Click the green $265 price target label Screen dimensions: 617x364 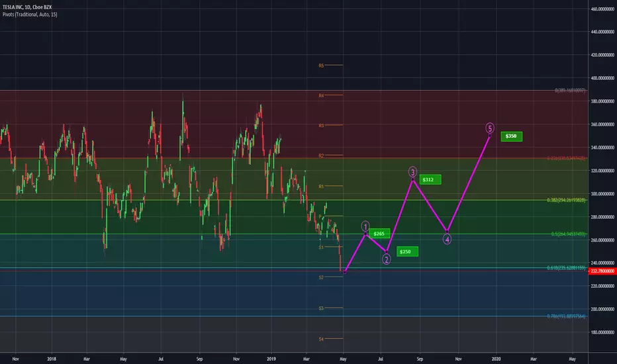(x=379, y=234)
